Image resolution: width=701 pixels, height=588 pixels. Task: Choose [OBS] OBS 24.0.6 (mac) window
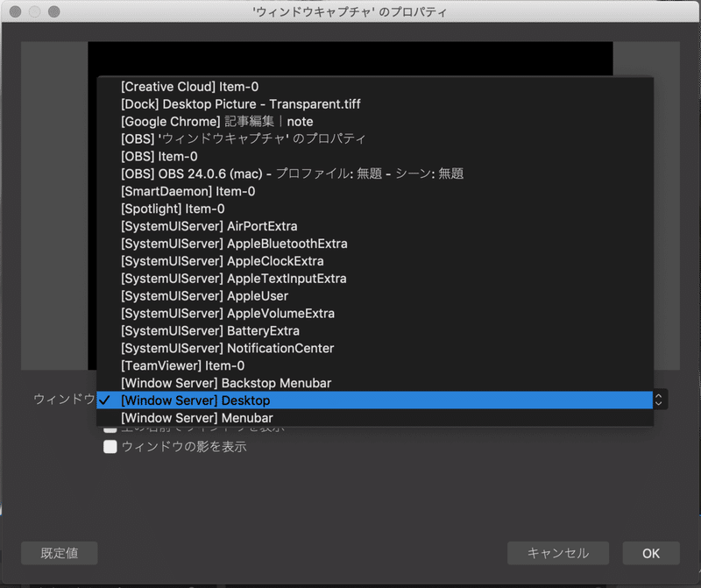click(375, 174)
